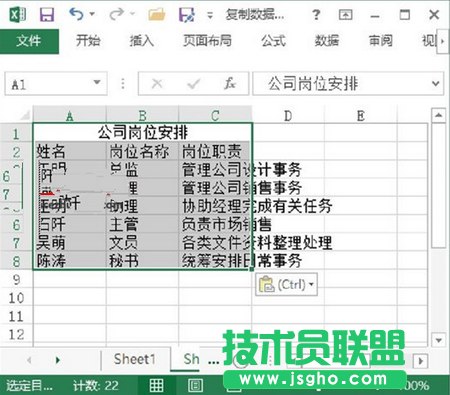Select the cell 管理公司设计事务
This screenshot has height=395, width=450.
coord(215,169)
